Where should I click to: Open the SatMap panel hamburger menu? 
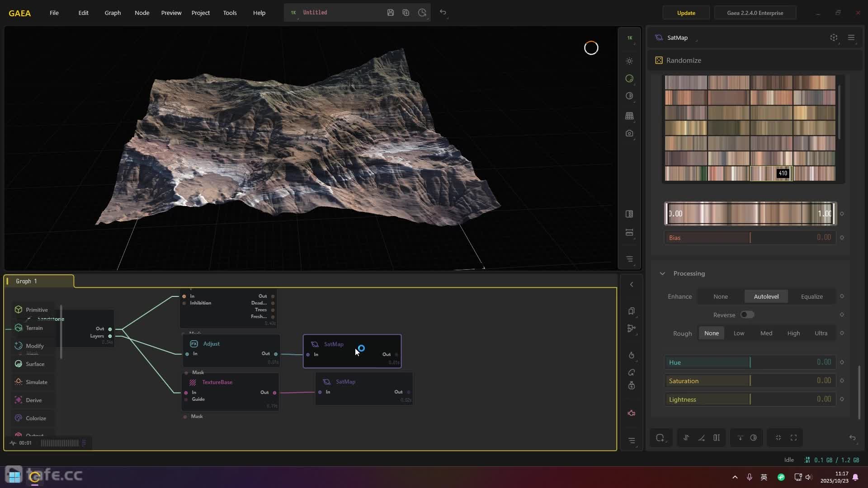851,38
